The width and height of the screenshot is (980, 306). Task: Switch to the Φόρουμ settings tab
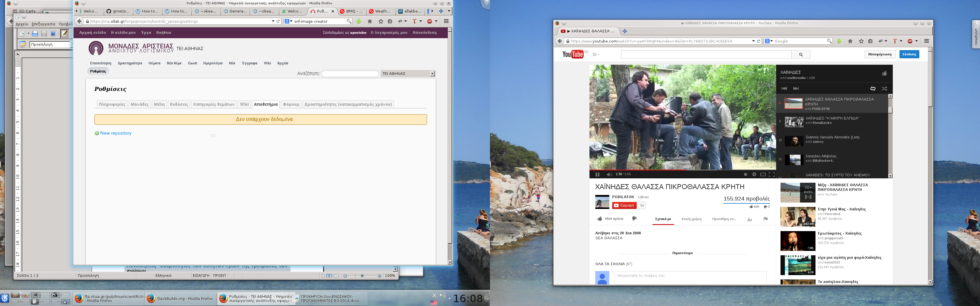pos(291,105)
